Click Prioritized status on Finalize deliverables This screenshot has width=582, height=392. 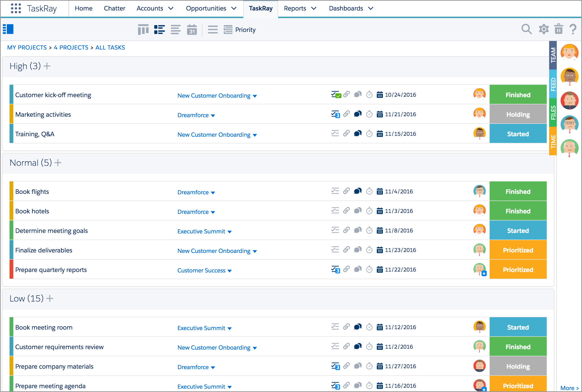pos(518,250)
